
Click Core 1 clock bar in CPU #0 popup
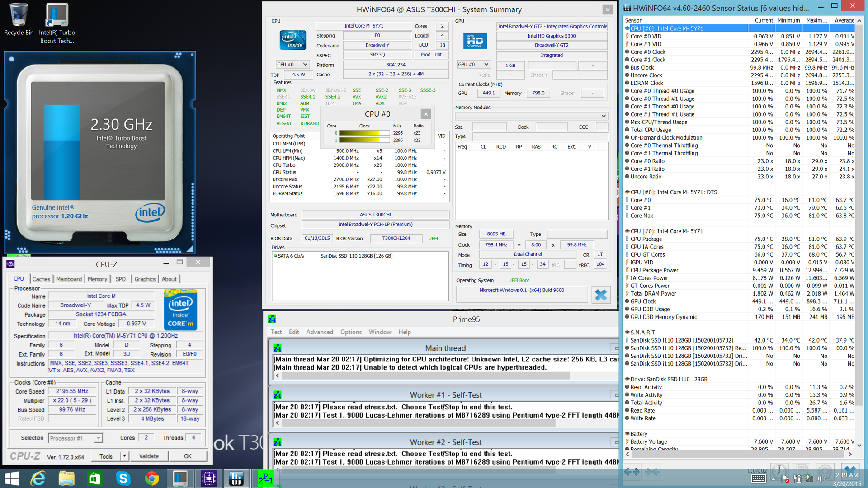(364, 140)
